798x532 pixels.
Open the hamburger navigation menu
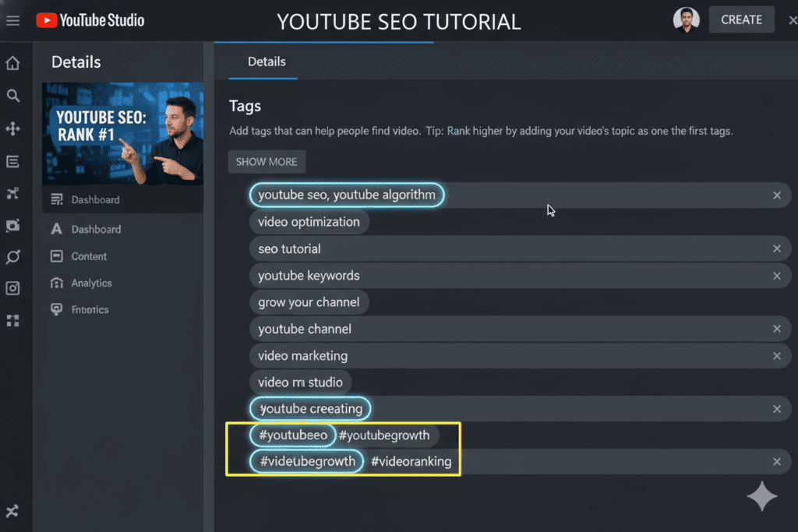12,20
